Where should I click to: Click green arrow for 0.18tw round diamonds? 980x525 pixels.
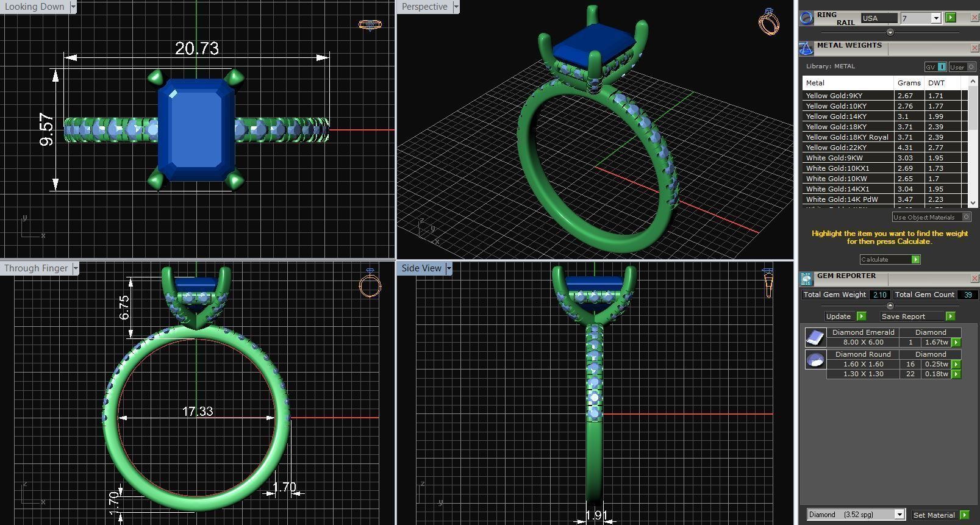pyautogui.click(x=956, y=374)
